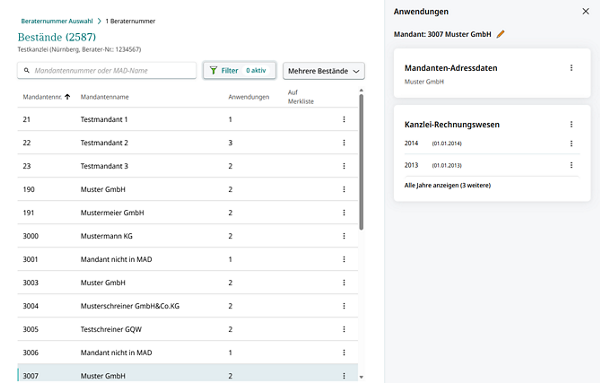This screenshot has width=600, height=383.
Task: Select the Testmandant 3 row name
Action: coord(104,166)
